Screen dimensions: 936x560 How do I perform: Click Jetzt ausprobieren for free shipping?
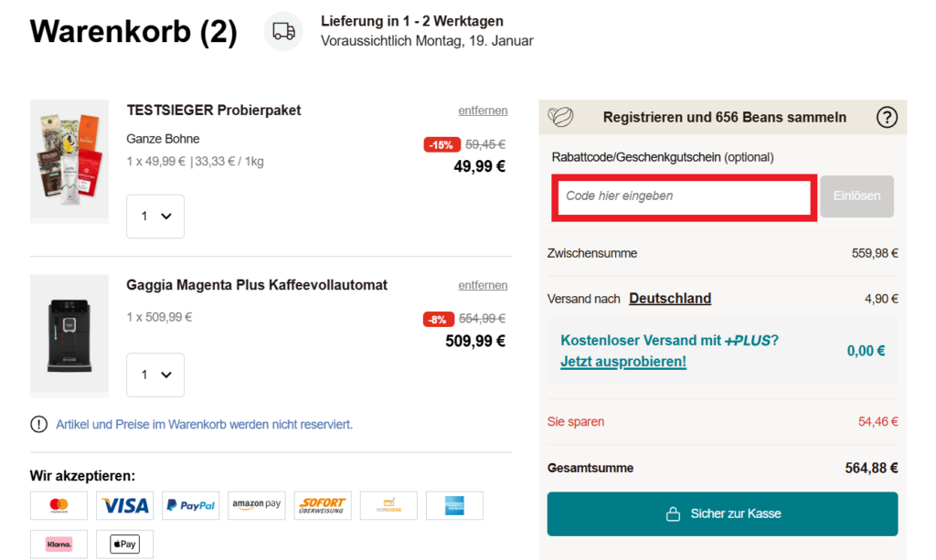622,361
